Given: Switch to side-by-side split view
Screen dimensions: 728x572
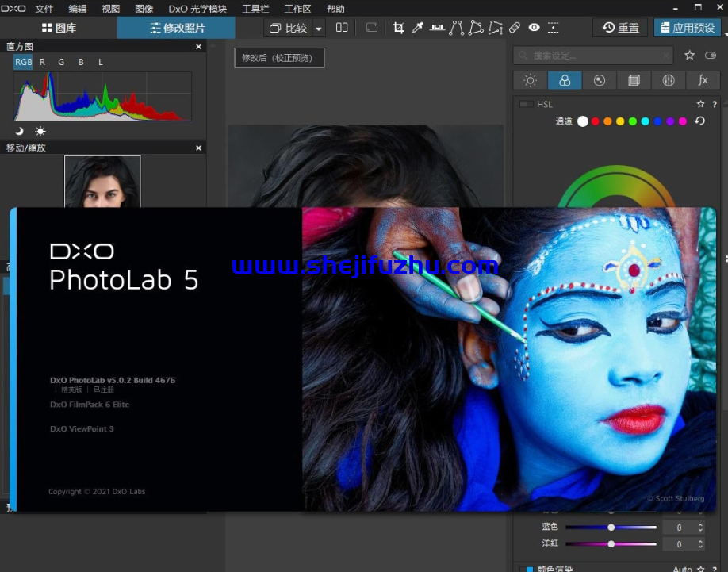Looking at the screenshot, I should click(x=342, y=28).
